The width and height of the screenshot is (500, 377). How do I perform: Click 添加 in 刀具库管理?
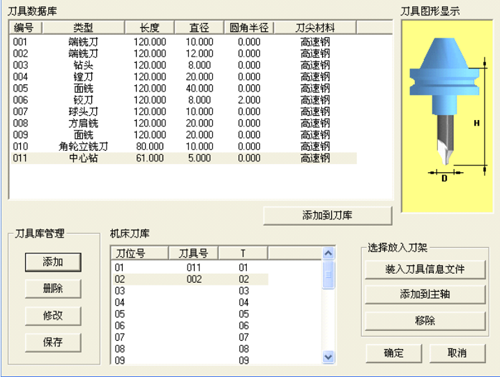point(53,262)
